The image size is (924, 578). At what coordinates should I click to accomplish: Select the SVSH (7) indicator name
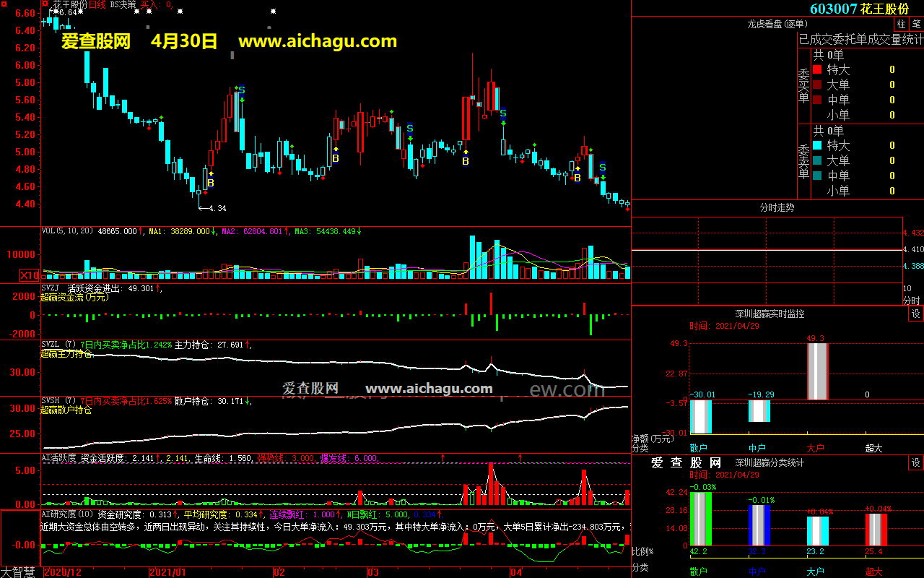58,401
